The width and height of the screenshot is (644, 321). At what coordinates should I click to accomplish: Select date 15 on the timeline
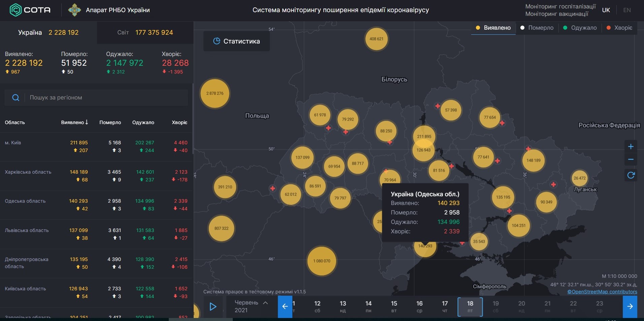coord(394,307)
